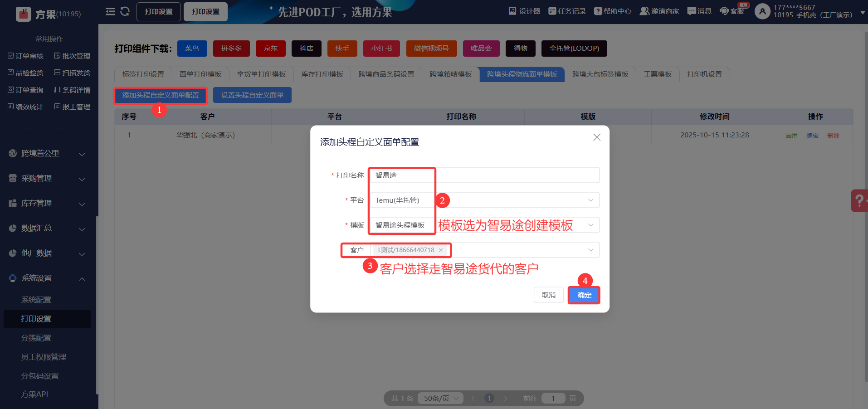Switch to 标签打印设置 tab
The width and height of the screenshot is (868, 409).
pos(143,74)
